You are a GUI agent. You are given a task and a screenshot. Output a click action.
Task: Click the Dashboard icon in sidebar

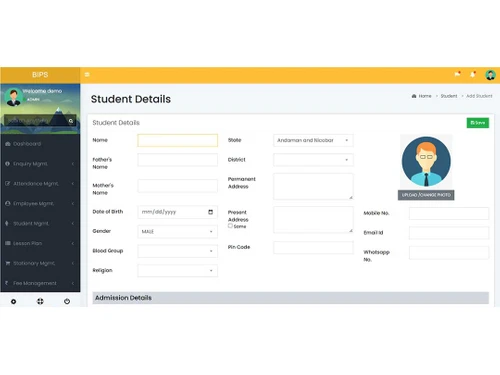pos(8,144)
